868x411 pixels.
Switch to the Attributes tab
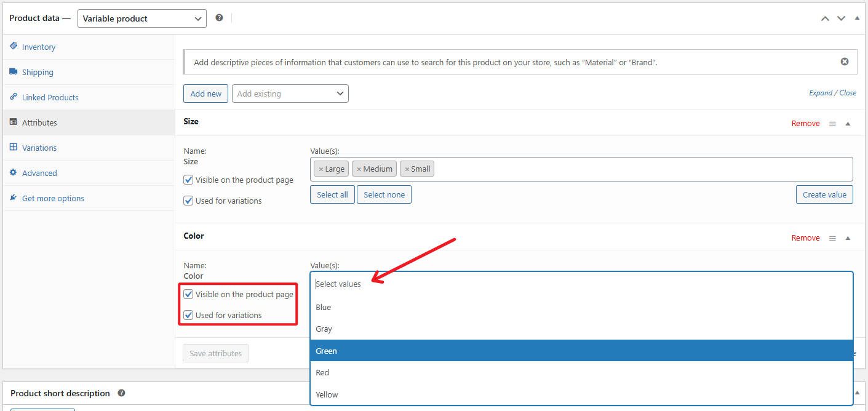pos(40,122)
